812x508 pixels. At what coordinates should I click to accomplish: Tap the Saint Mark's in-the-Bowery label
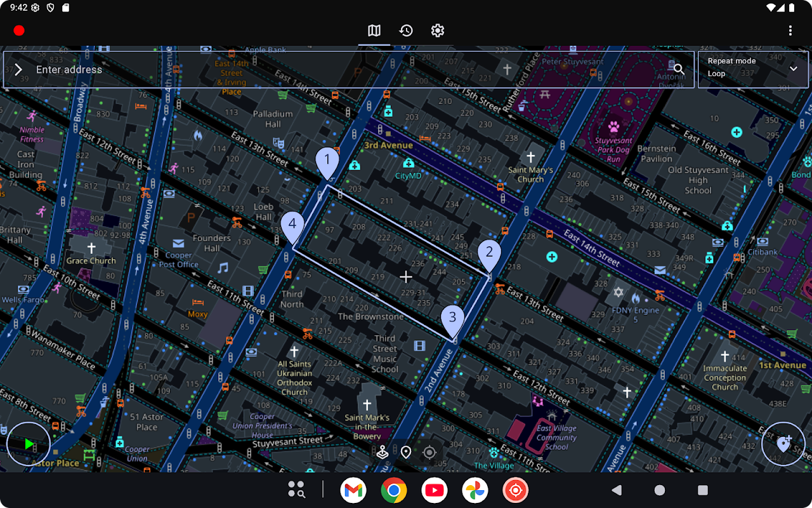pyautogui.click(x=367, y=427)
